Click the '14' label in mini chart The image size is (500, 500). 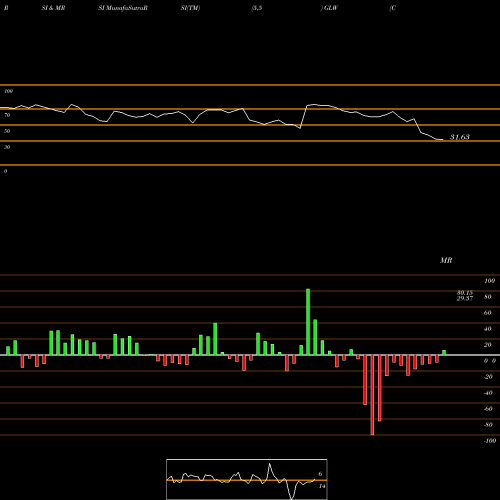322,486
